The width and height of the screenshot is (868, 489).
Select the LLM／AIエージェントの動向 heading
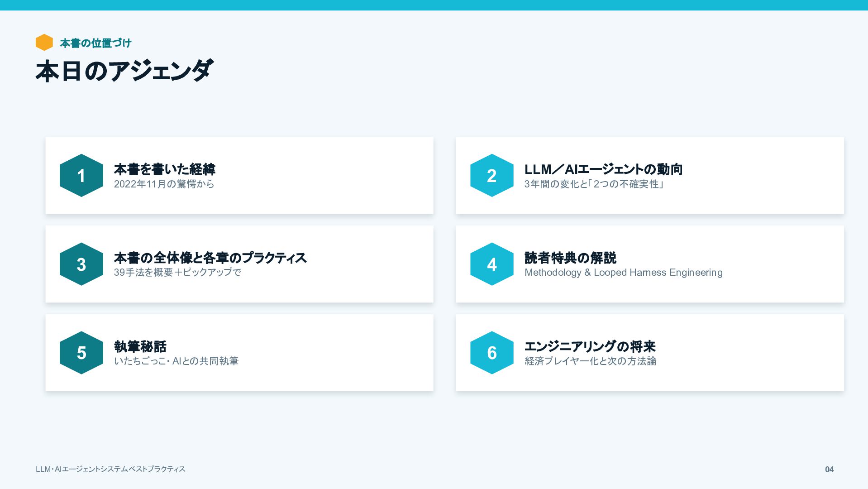(x=603, y=169)
